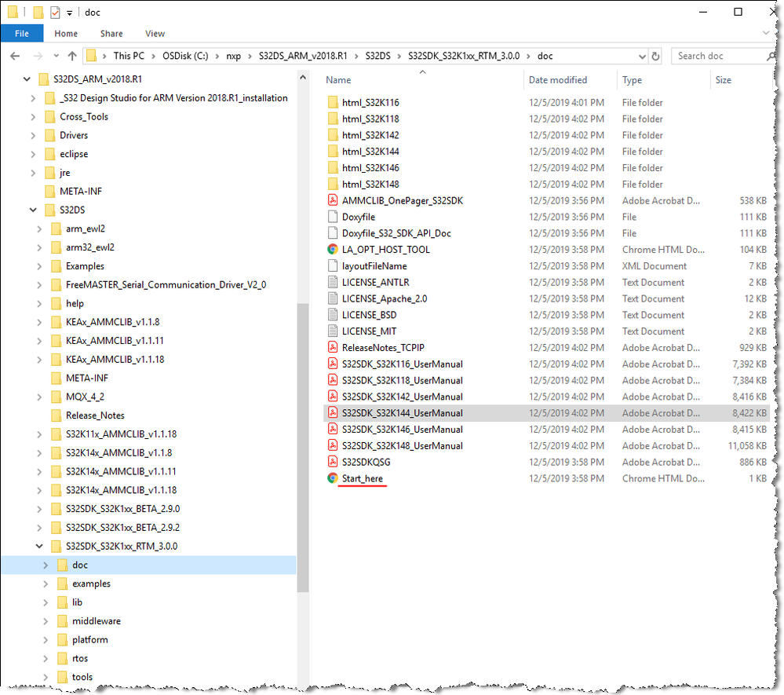The width and height of the screenshot is (784, 695).
Task: Collapse the S32DS tree node
Action: coord(33,210)
